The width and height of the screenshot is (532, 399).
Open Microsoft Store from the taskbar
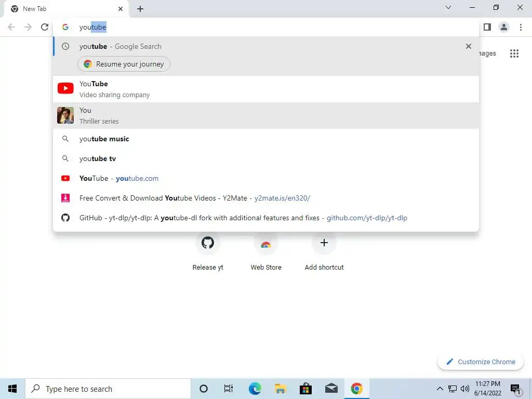[x=305, y=389]
